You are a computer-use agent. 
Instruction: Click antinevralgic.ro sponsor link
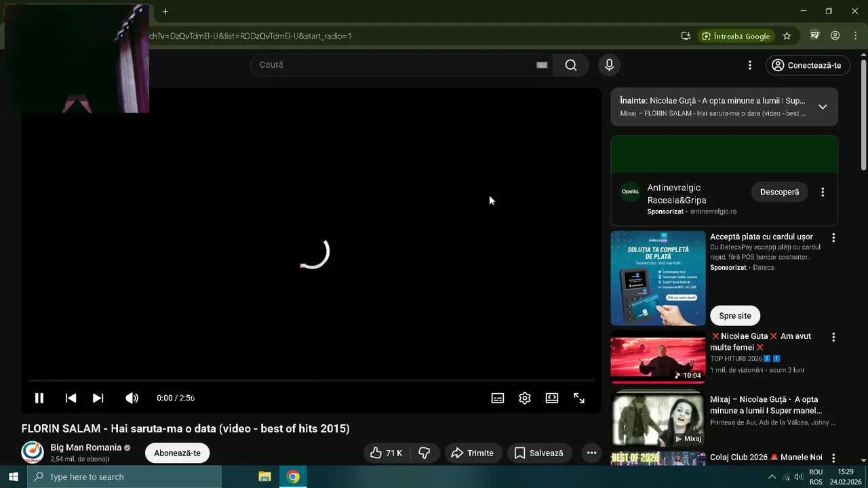713,211
